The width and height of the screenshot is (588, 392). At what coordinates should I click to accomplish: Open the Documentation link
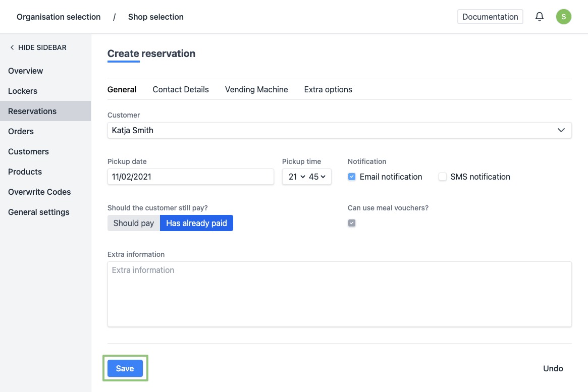[490, 17]
